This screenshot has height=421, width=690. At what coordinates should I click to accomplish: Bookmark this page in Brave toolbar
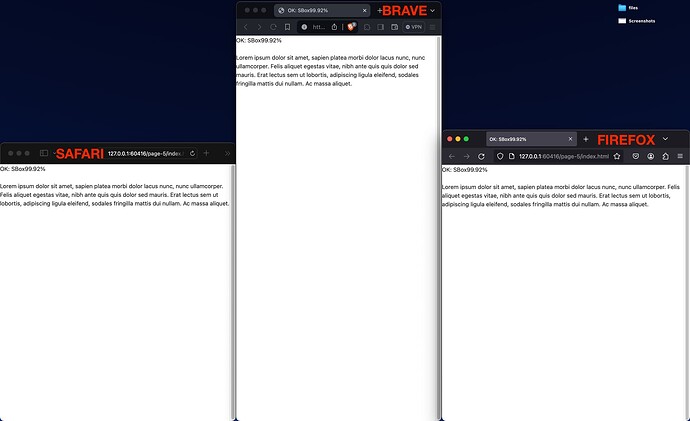coord(287,27)
